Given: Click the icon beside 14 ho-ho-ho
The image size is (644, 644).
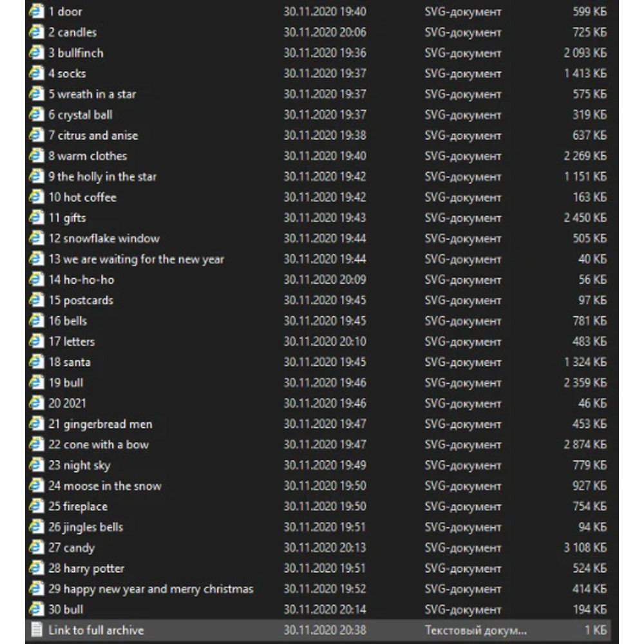Looking at the screenshot, I should [37, 279].
